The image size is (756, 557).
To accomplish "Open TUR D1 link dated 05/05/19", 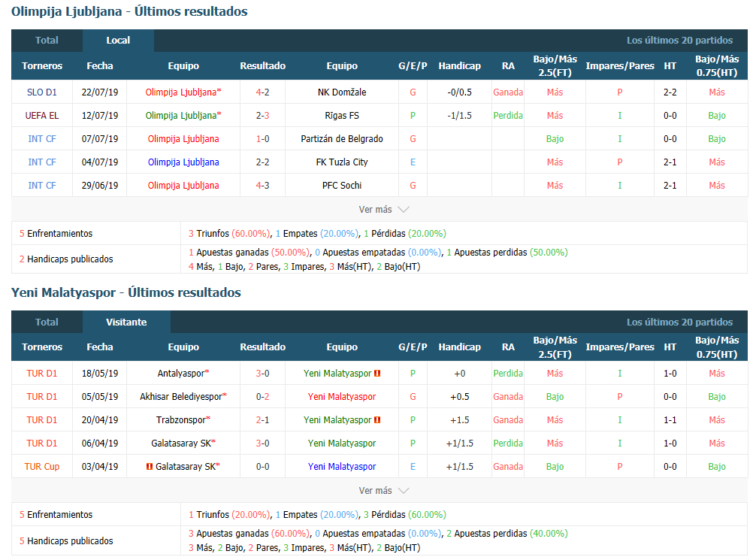I will point(42,396).
